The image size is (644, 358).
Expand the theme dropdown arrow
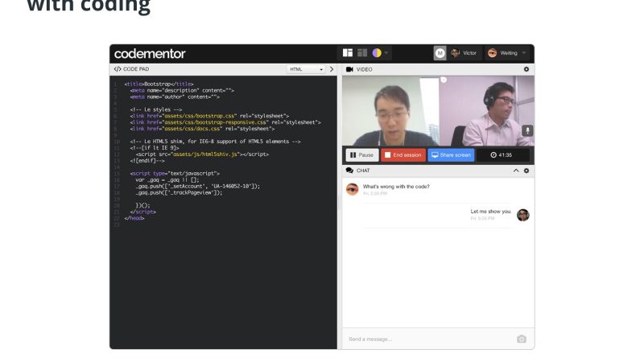[x=386, y=53]
